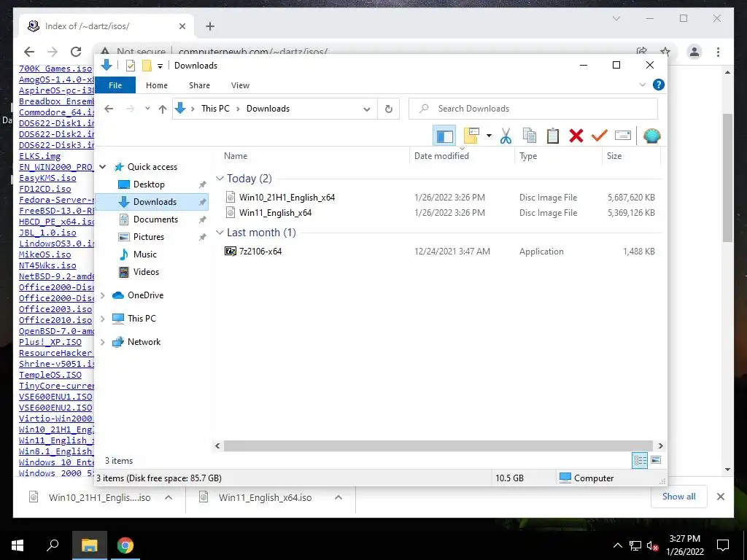The image size is (747, 560).
Task: Select Videos in navigation pane
Action: point(146,272)
